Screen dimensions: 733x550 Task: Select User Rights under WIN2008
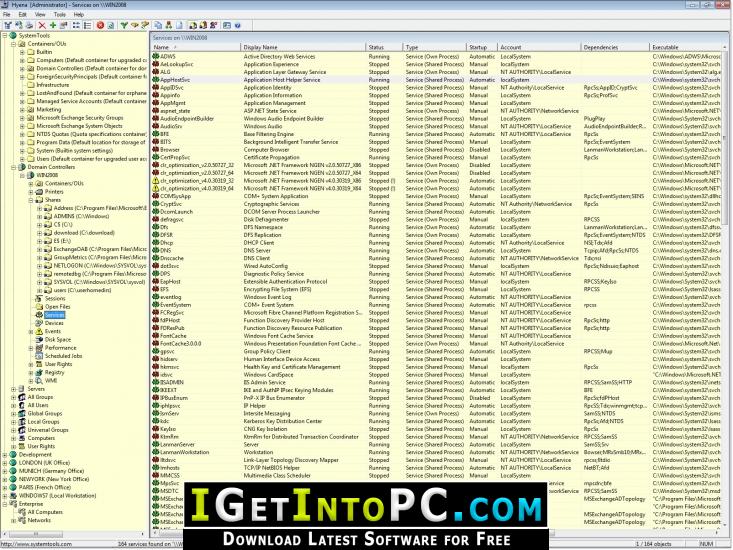pyautogui.click(x=58, y=364)
